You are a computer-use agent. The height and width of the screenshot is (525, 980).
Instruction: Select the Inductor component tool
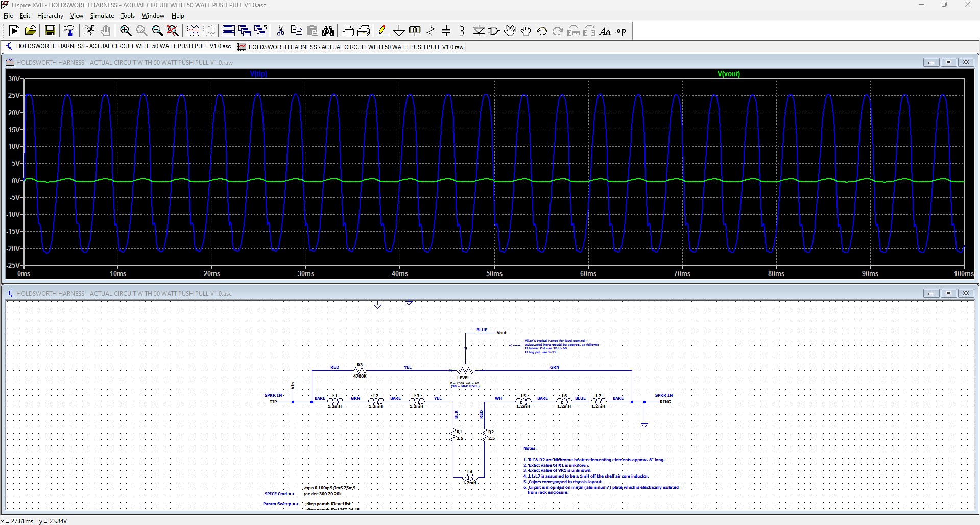(462, 31)
